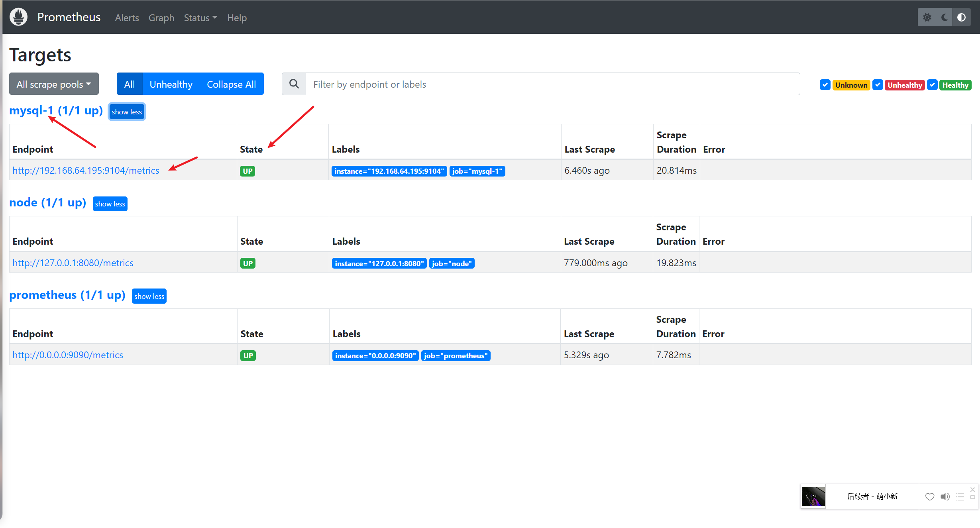
Task: Uncheck the Unhealthy state checkbox
Action: coord(877,85)
